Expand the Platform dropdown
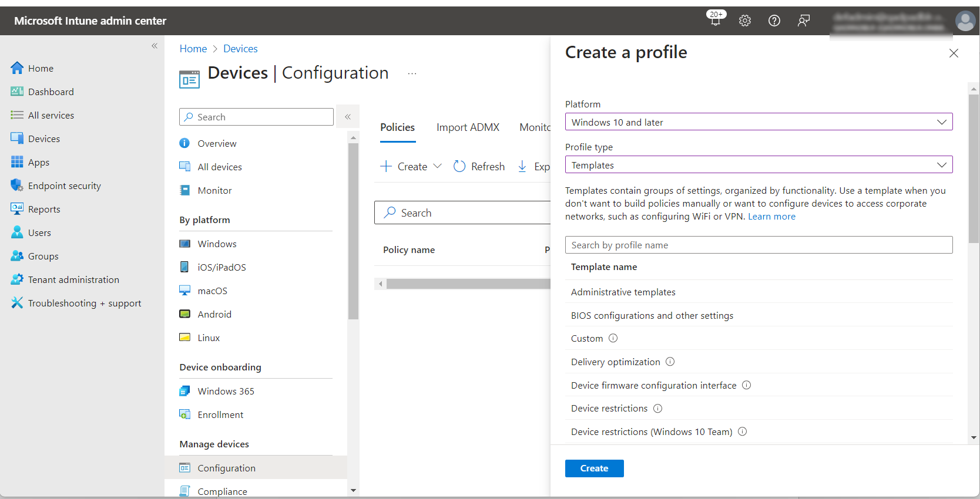The height and width of the screenshot is (499, 980). 759,122
